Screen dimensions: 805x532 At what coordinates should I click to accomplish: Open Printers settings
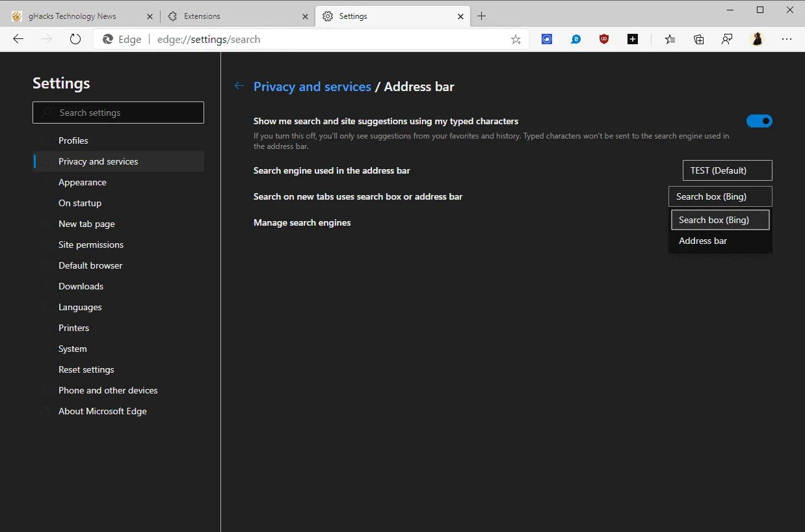(118, 328)
